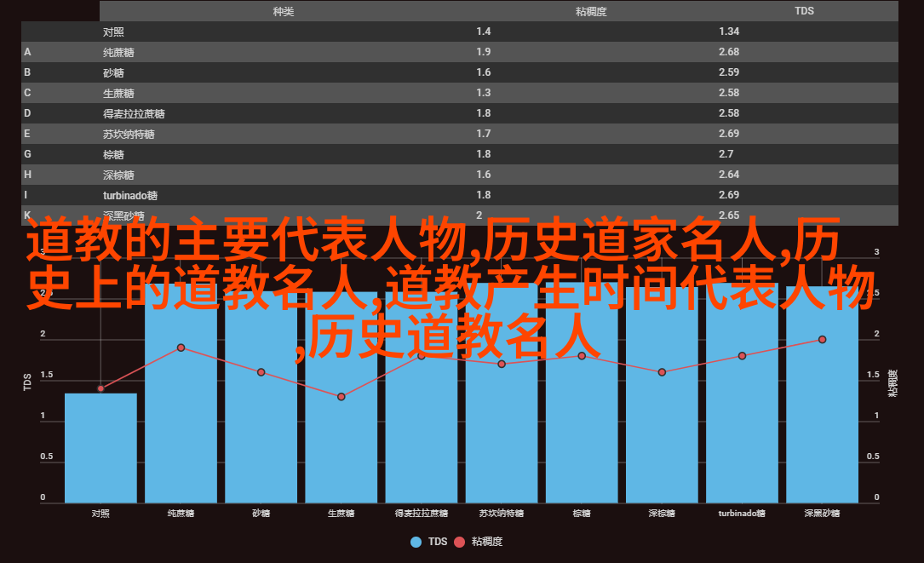This screenshot has width=924, height=563.
Task: Click row label I in the table
Action: point(26,195)
